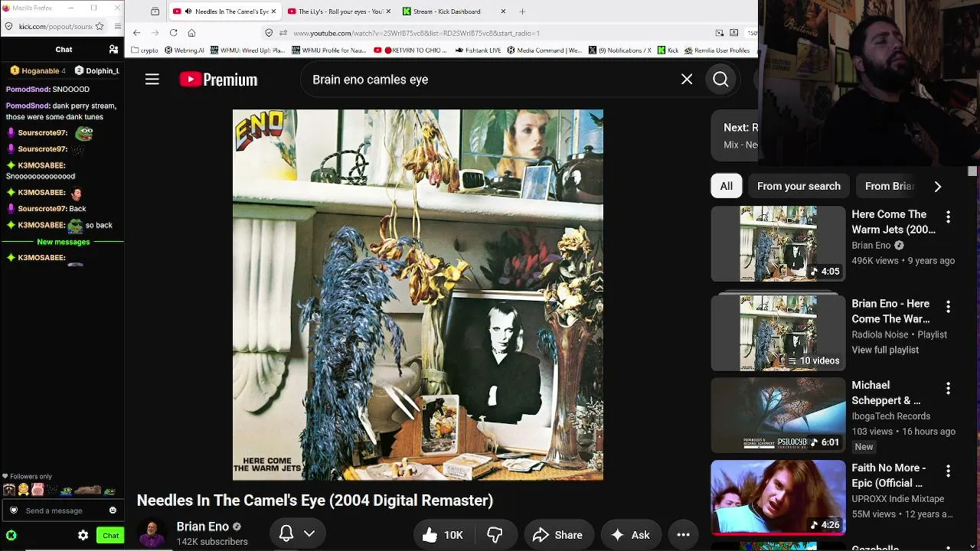Open options for Here Come The Warm Jets video
980x551 pixels.
coord(948,217)
